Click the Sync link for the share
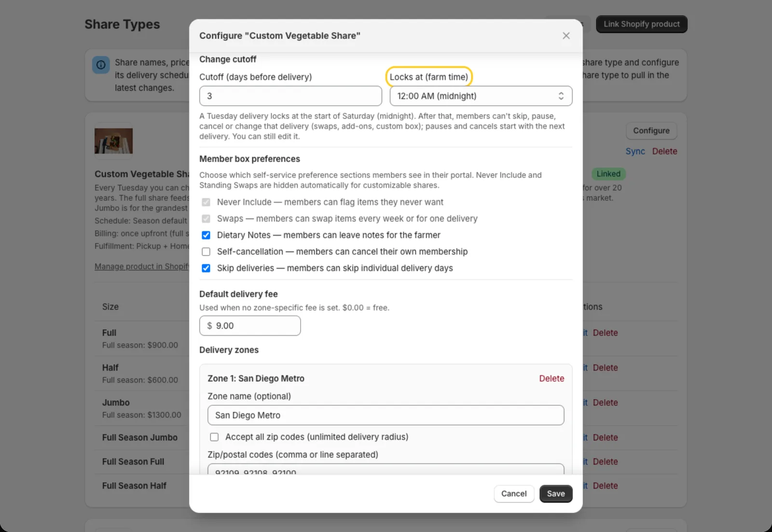This screenshot has width=772, height=532. pyautogui.click(x=635, y=151)
